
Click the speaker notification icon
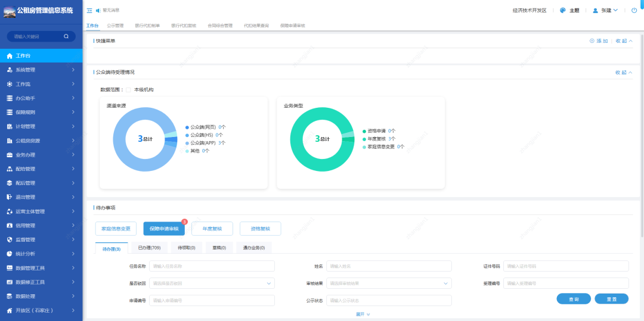[x=98, y=10]
